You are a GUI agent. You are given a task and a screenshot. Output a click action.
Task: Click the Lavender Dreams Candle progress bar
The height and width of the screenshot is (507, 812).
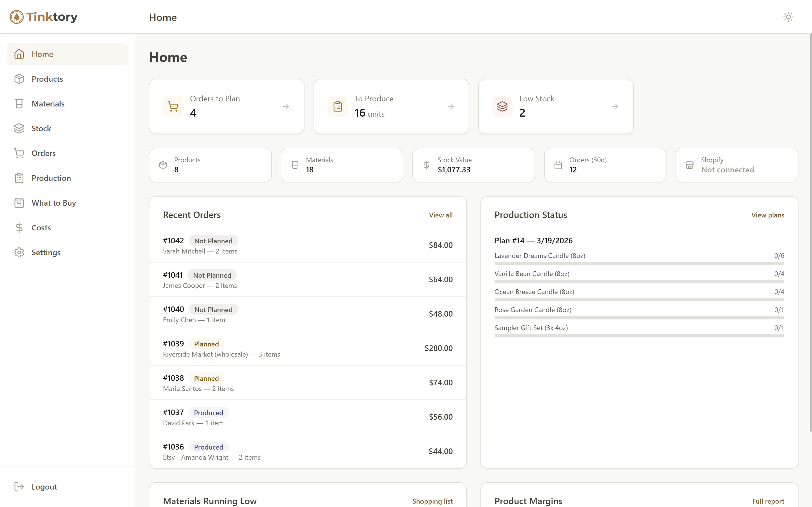point(639,264)
